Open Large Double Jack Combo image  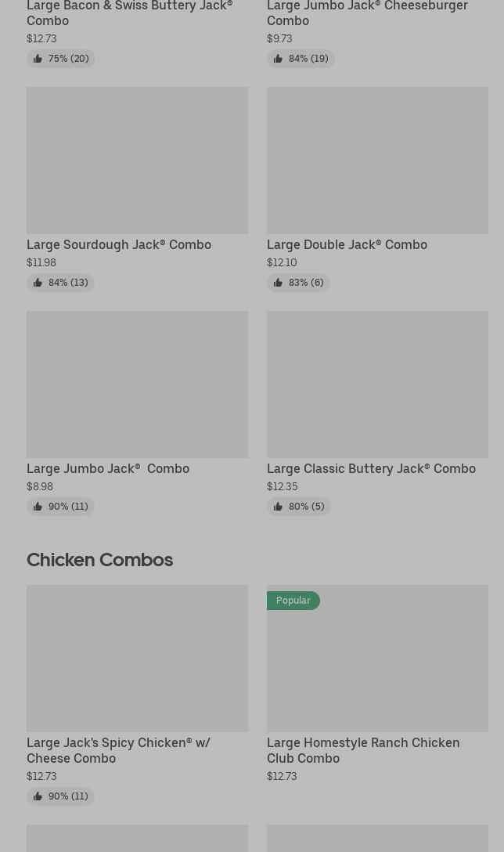[377, 161]
